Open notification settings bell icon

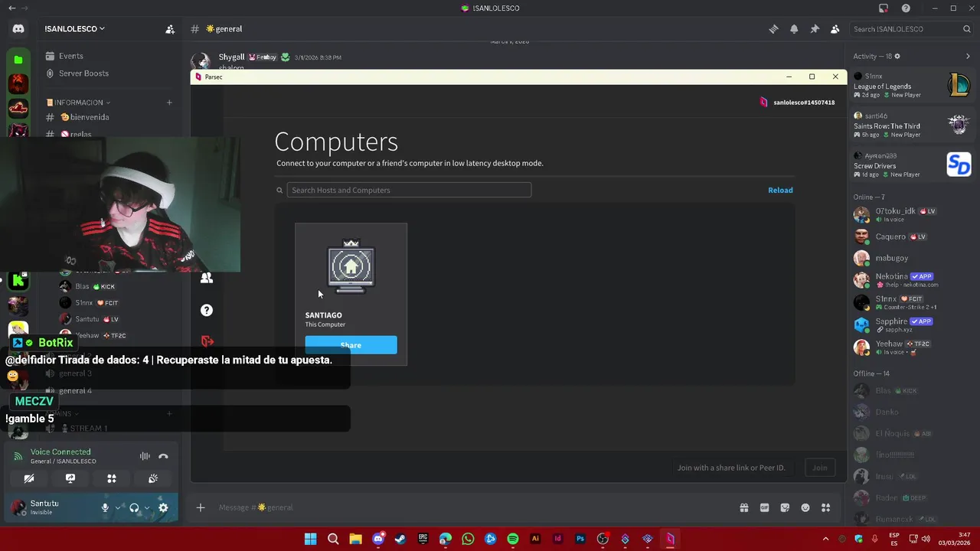tap(794, 29)
